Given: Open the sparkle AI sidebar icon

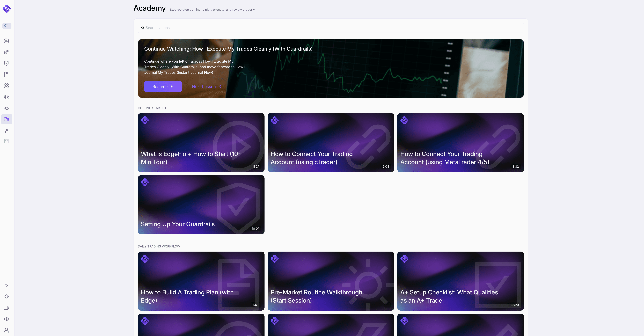Looking at the screenshot, I should tap(6, 130).
